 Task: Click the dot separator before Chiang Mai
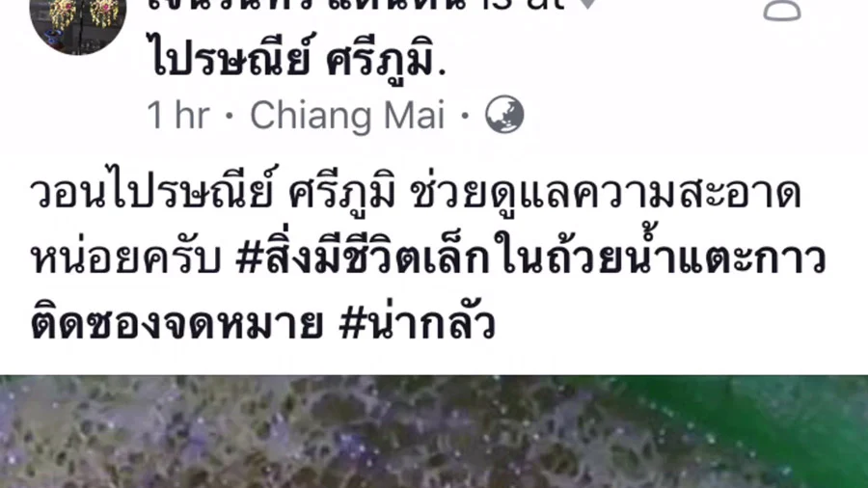(231, 116)
